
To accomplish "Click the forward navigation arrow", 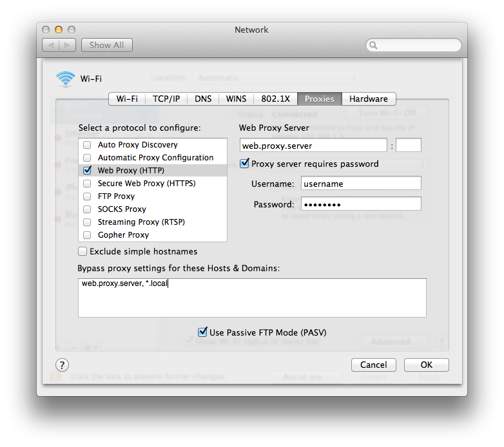I will coord(67,45).
